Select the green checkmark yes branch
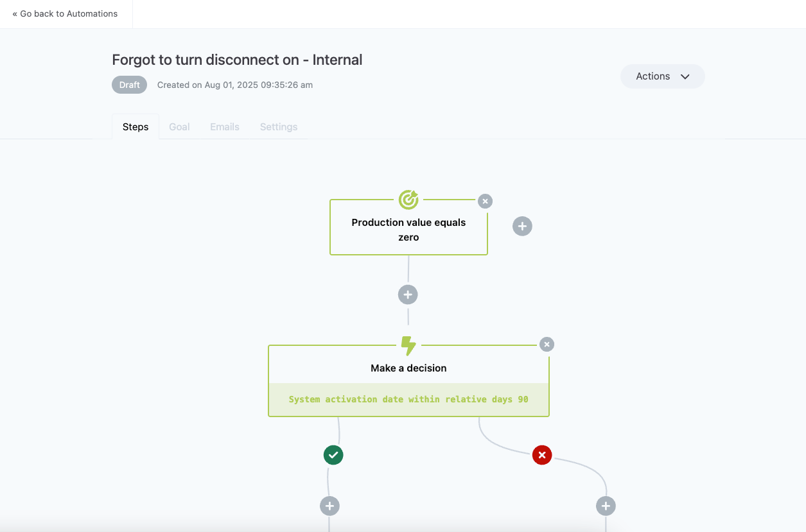806x532 pixels. click(333, 455)
